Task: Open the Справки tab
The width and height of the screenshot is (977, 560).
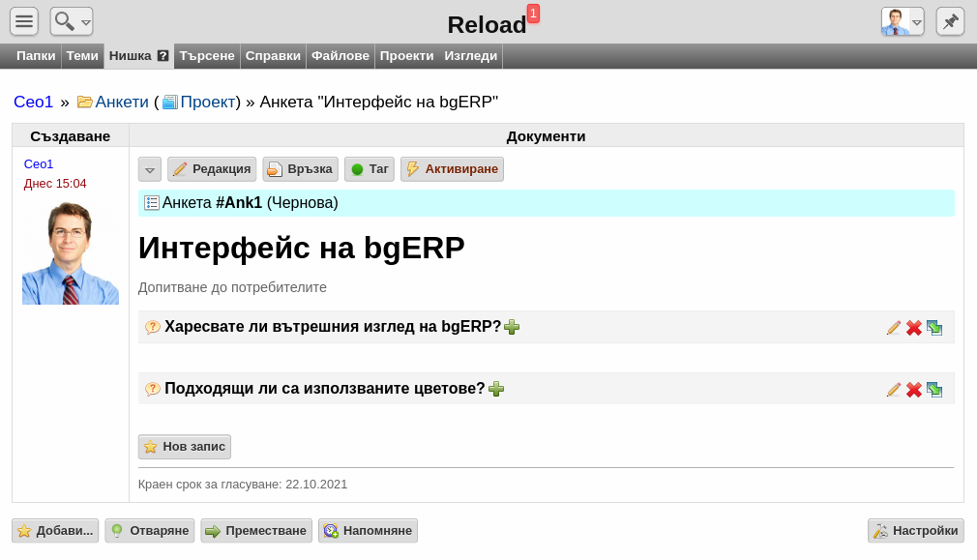Action: coord(273,56)
